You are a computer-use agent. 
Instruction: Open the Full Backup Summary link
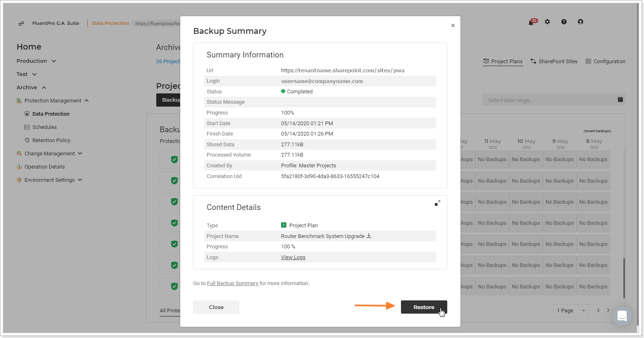pyautogui.click(x=233, y=283)
